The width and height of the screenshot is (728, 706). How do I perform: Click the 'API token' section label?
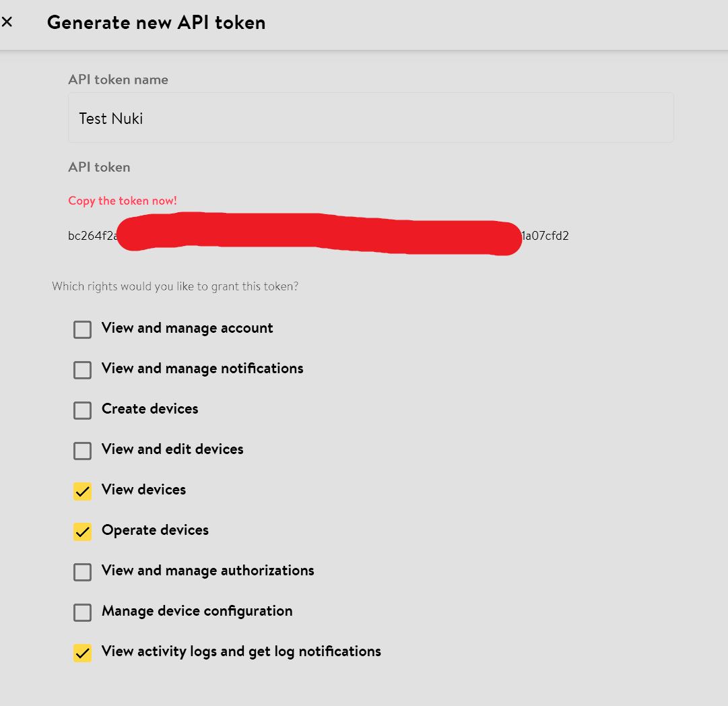(99, 167)
